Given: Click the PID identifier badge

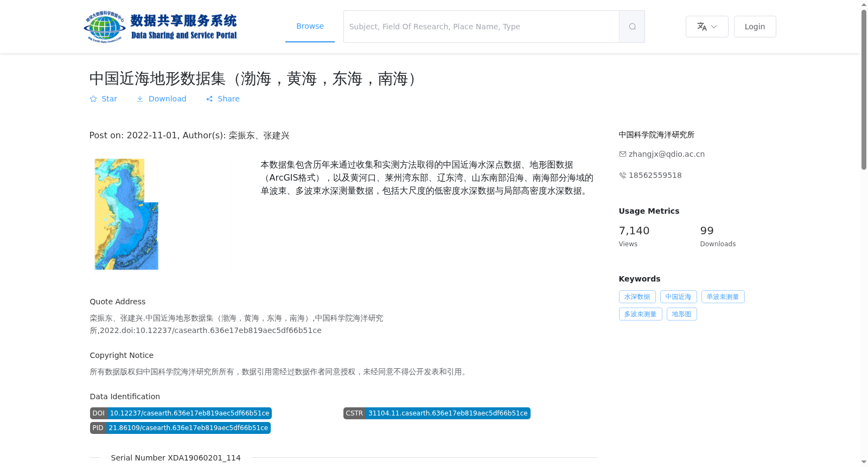Looking at the screenshot, I should [x=180, y=428].
